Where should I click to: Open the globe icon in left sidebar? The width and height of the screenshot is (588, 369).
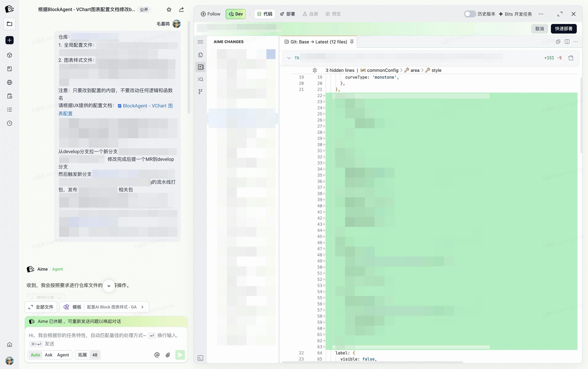10,83
